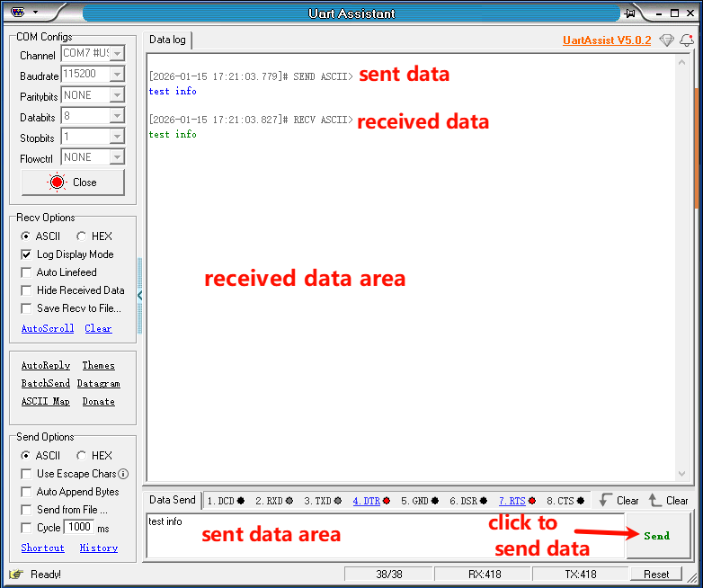The image size is (703, 588).
Task: Switch to the Data Send tab
Action: [x=173, y=500]
